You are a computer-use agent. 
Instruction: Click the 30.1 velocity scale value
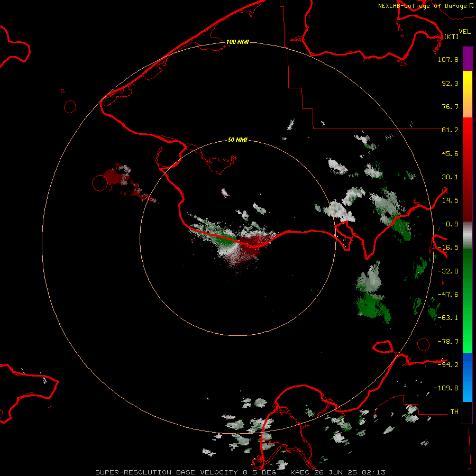pos(450,177)
